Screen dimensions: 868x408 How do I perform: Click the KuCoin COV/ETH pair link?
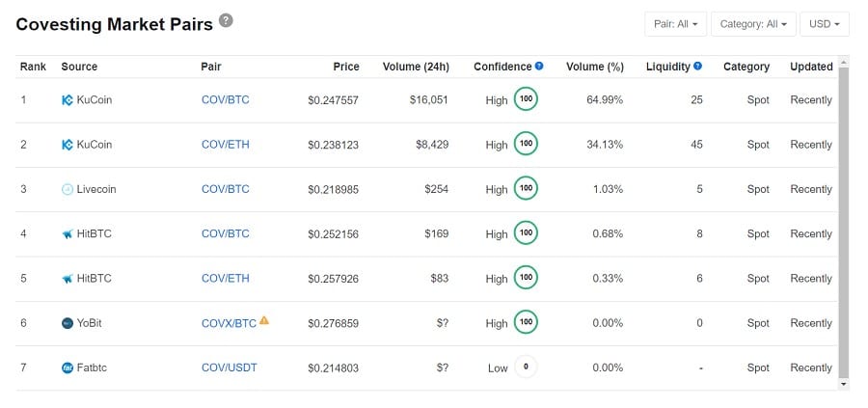point(225,145)
